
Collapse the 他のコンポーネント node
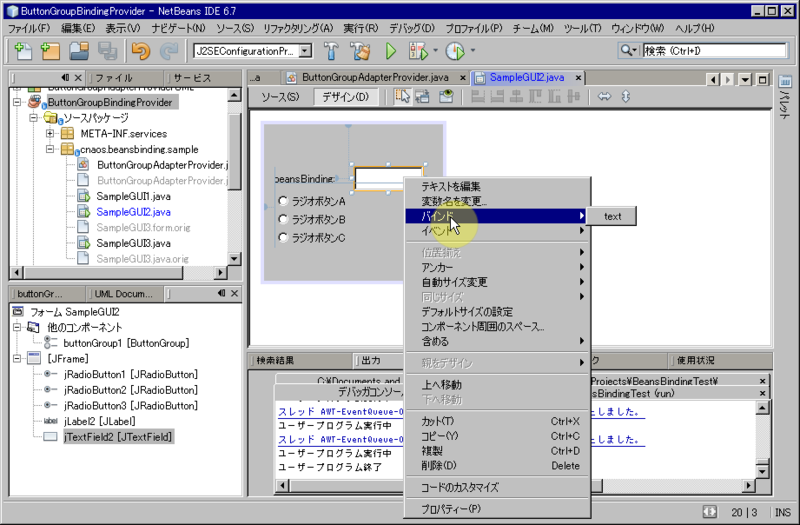click(17, 327)
